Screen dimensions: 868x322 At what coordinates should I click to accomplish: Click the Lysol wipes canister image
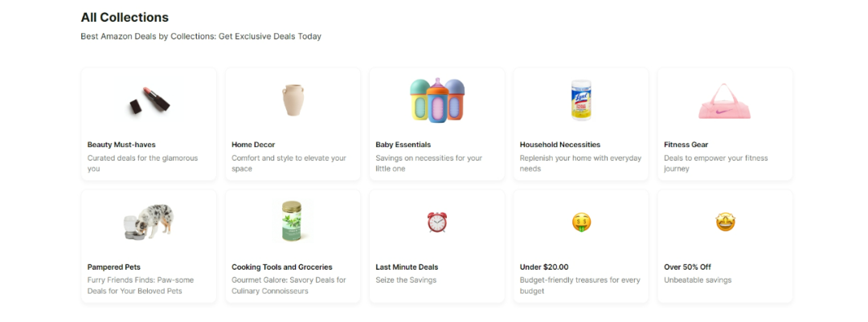tap(581, 100)
